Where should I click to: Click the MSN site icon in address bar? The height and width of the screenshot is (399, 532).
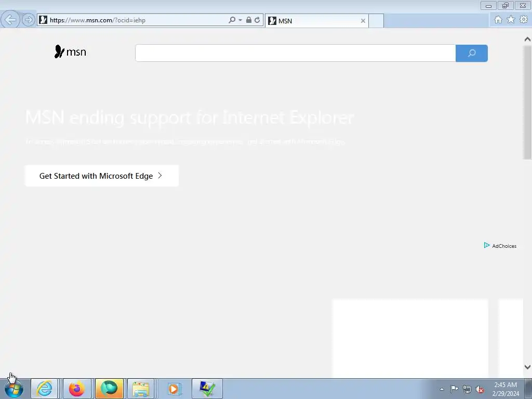[x=43, y=20]
